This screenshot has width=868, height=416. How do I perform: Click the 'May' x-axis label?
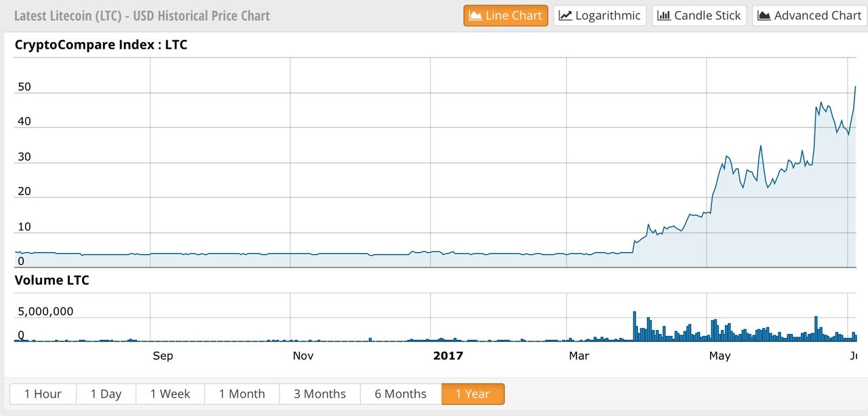pyautogui.click(x=719, y=356)
